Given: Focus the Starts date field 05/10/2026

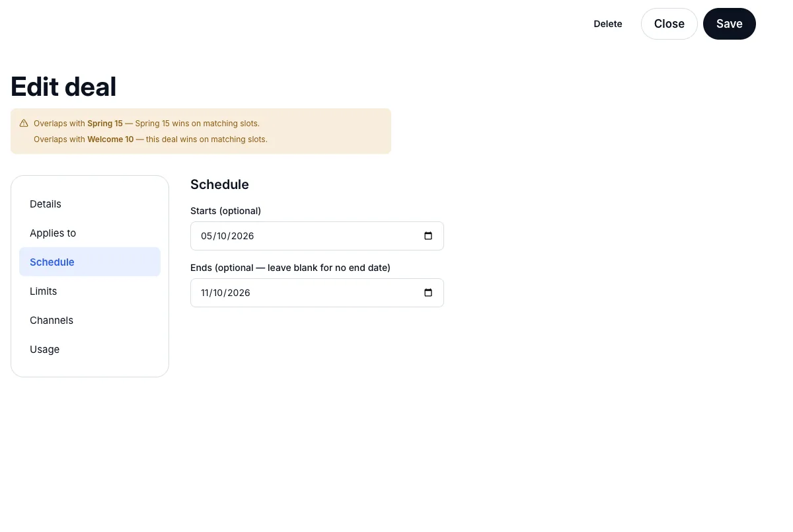Looking at the screenshot, I should tap(317, 236).
